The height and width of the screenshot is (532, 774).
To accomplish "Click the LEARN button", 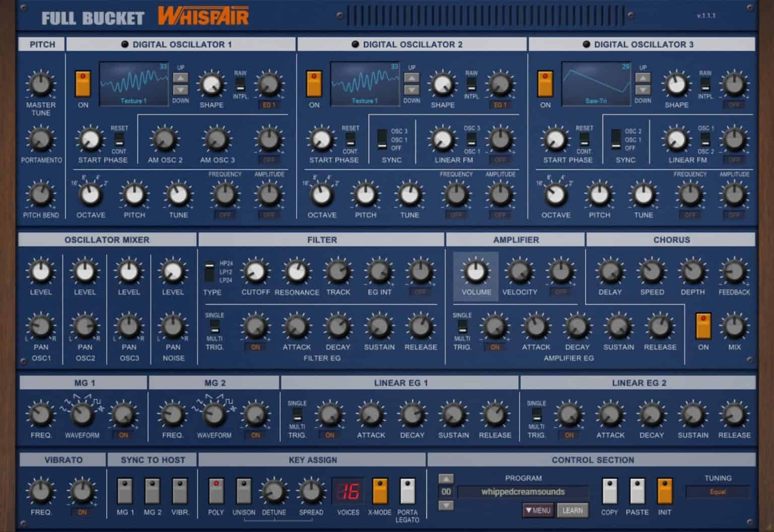I will click(x=573, y=510).
